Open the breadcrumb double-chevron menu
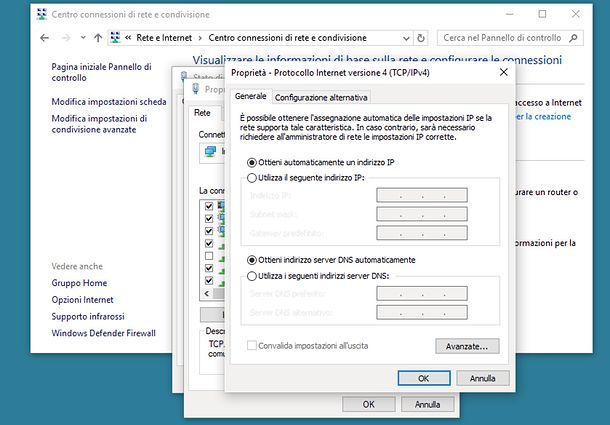Image resolution: width=610 pixels, height=425 pixels. [128, 38]
